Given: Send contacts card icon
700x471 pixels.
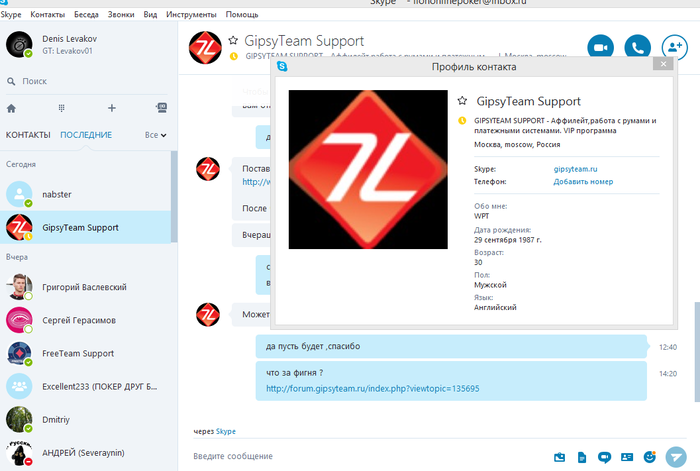Looking at the screenshot, I should 627,457.
